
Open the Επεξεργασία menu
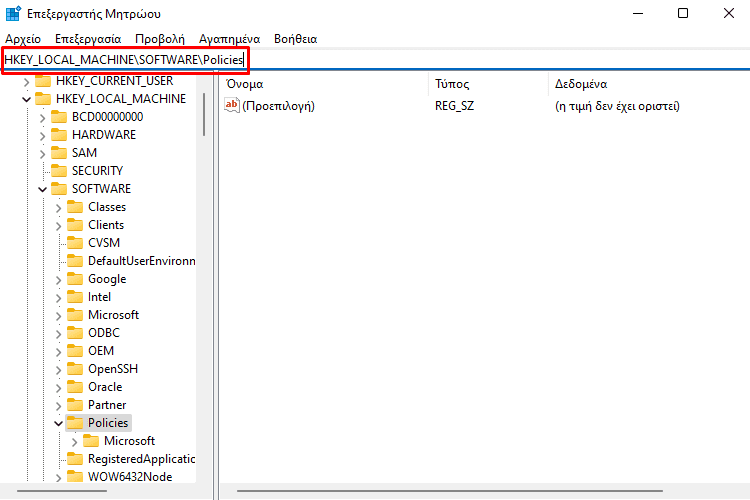(88, 39)
